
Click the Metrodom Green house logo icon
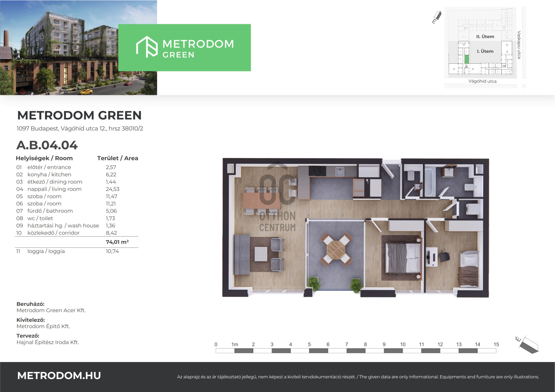(147, 47)
